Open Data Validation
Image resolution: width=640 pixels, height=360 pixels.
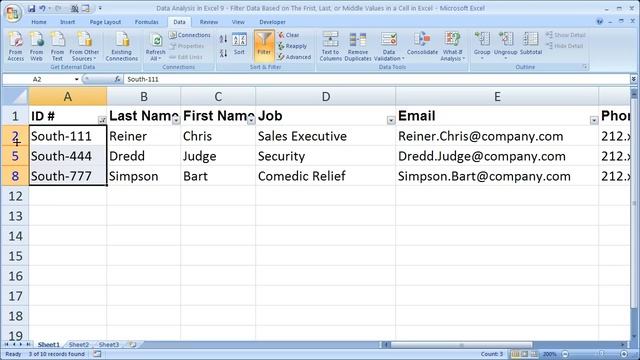[389, 47]
